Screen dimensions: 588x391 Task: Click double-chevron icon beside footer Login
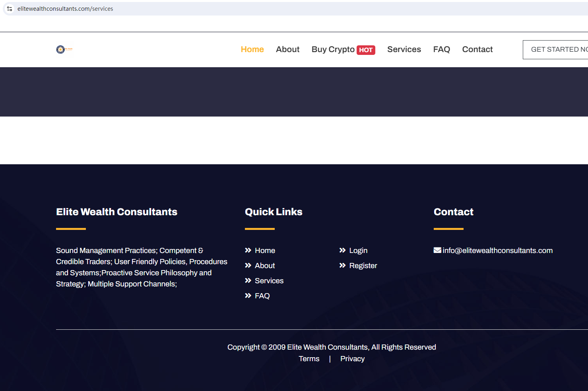342,250
